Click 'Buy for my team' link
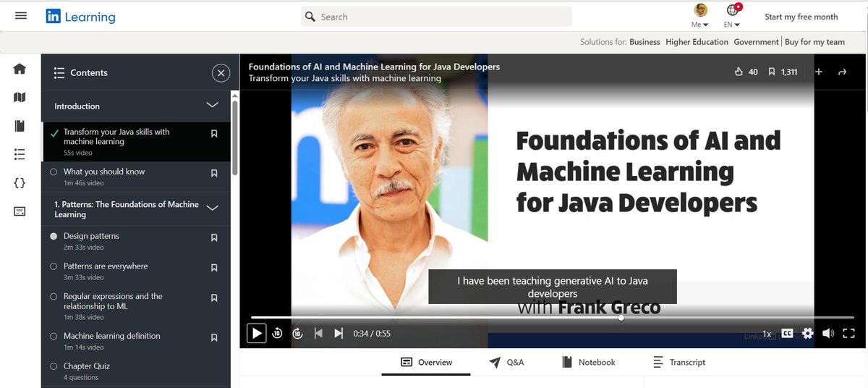The height and width of the screenshot is (388, 868). click(814, 42)
